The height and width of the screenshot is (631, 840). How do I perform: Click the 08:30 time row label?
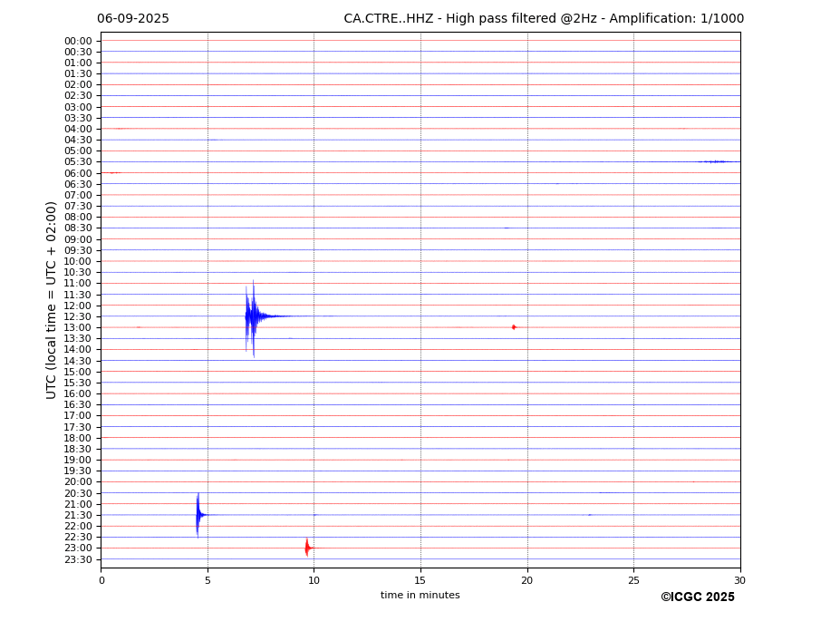78,228
